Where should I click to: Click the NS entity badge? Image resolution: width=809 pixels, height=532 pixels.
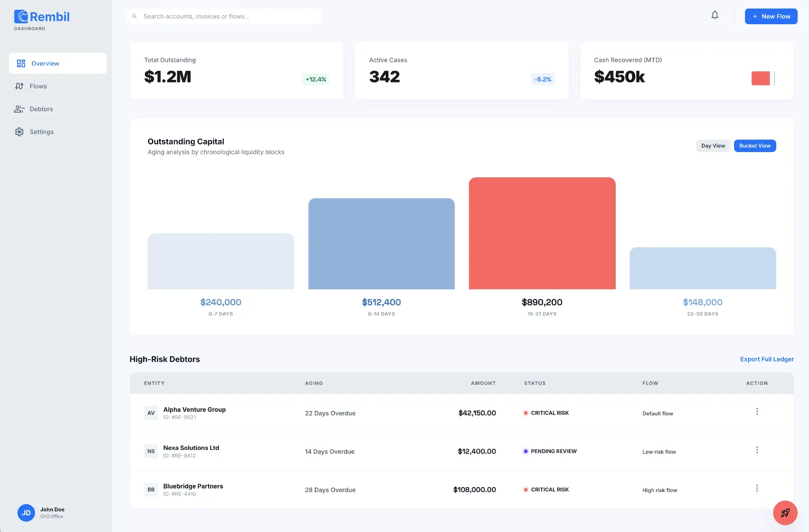151,451
